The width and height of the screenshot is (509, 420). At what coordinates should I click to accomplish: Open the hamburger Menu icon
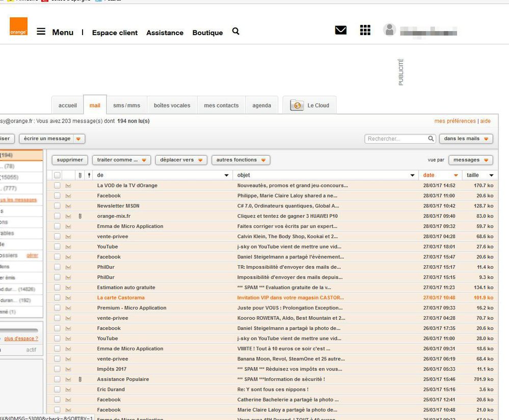[41, 32]
